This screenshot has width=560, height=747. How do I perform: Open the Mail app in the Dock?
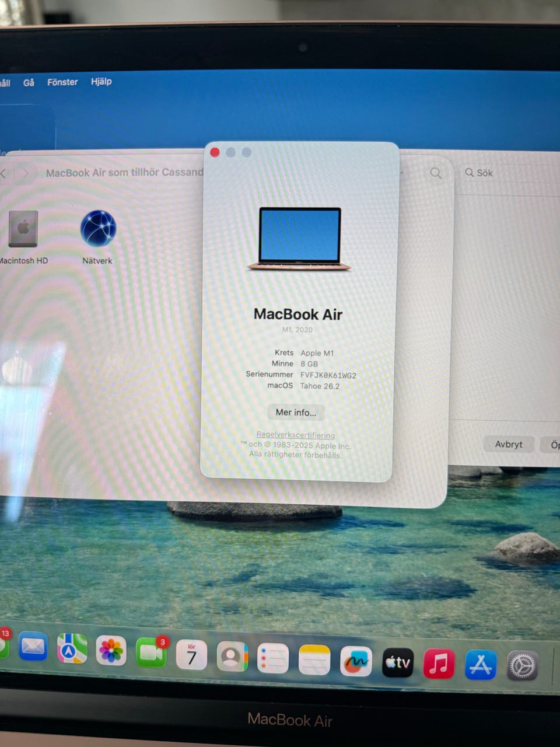coord(33,647)
